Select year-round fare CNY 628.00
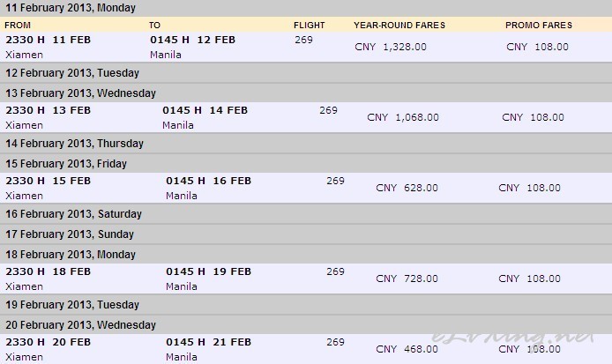This screenshot has width=612, height=364. tap(407, 188)
